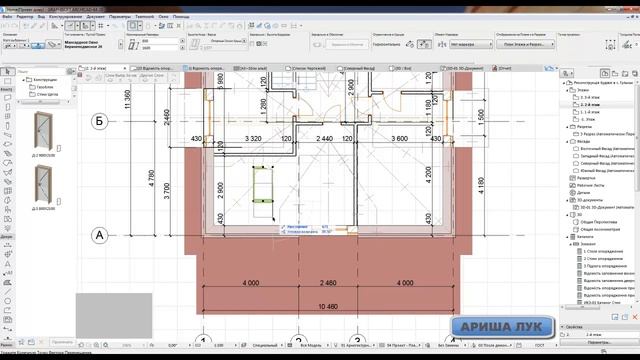
Task: Open the 'Без Замены' dropdown in the bottom bar
Action: point(450,345)
